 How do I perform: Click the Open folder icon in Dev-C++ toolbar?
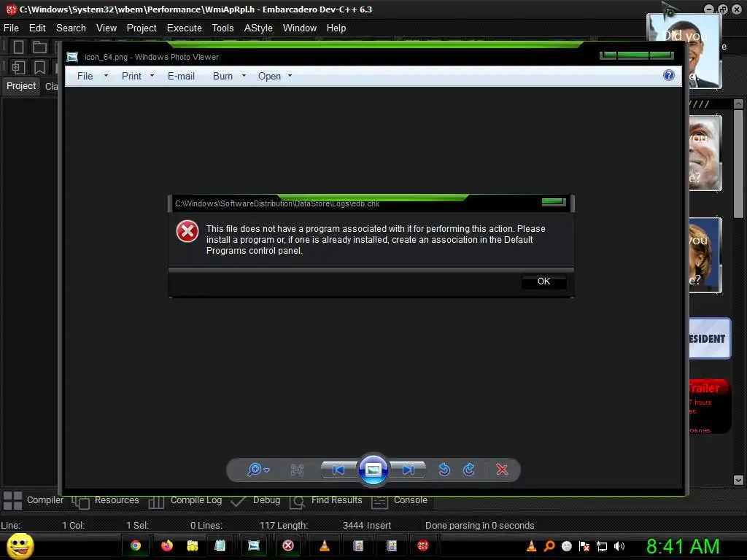[39, 47]
